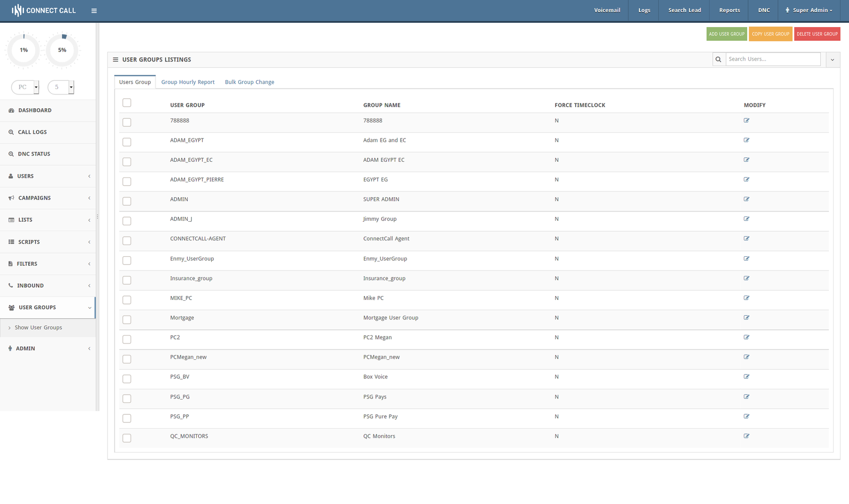Check DNC Status from the sidebar
The width and height of the screenshot is (849, 504).
pos(35,153)
